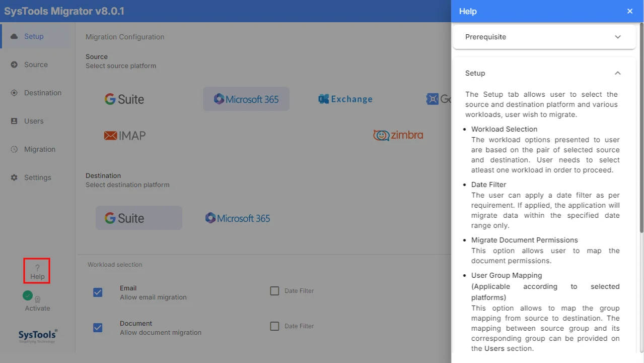Enable Date Filter for Document migration
The height and width of the screenshot is (363, 644).
coord(274,326)
